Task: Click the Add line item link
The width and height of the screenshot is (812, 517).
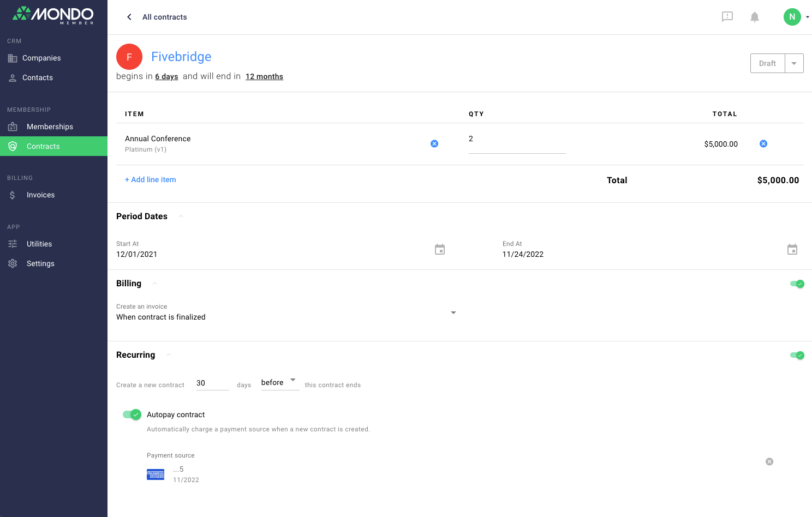Action: coord(151,179)
